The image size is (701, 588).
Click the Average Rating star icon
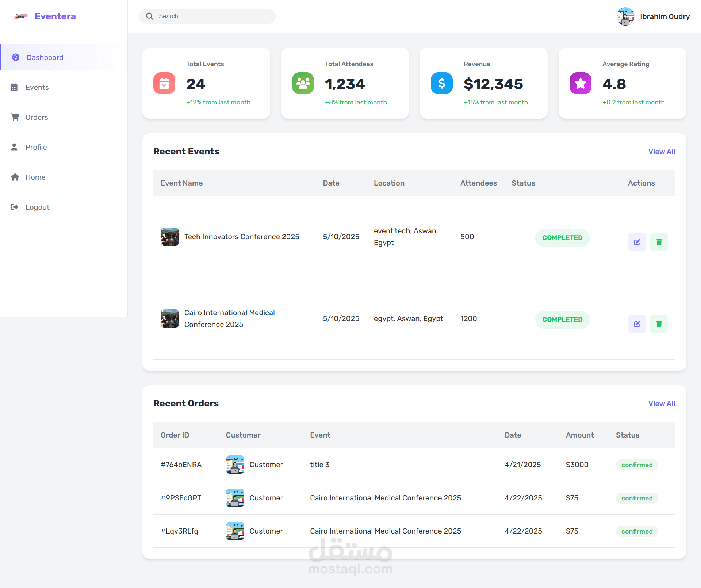point(580,83)
